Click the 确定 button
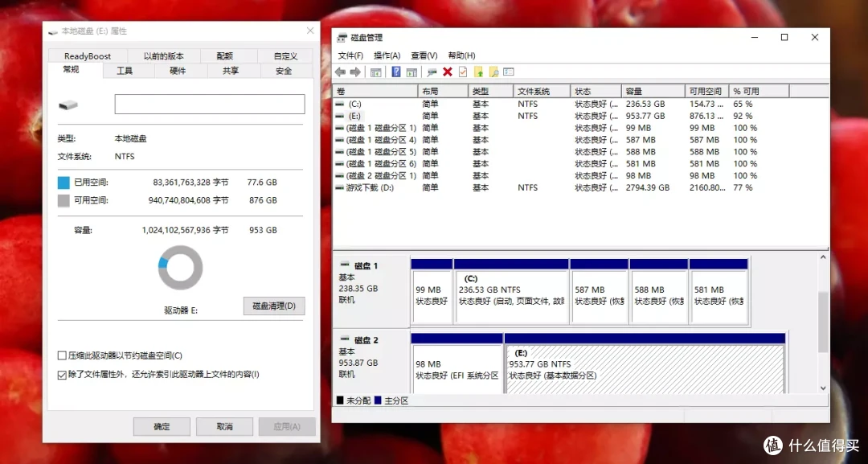Screen dimensions: 868x464 click(162, 427)
